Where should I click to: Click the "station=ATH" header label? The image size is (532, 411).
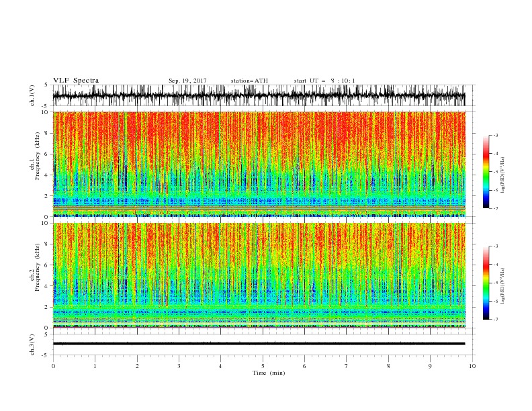click(x=249, y=81)
